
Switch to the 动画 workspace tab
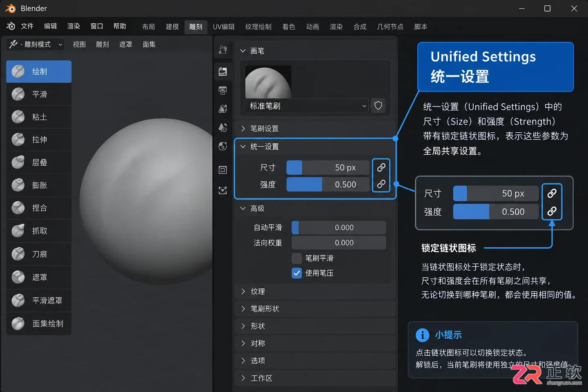[x=312, y=27]
